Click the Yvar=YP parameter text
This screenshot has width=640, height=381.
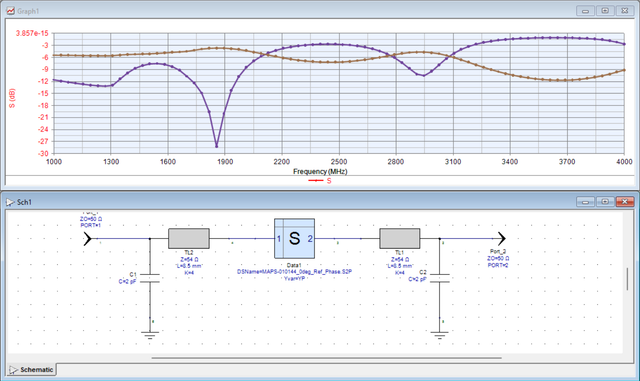click(x=294, y=278)
